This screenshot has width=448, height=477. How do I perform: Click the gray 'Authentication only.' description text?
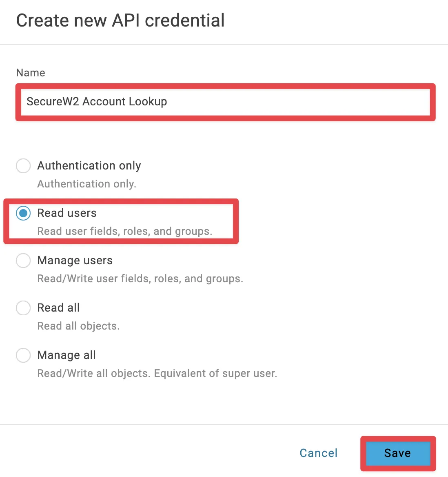(86, 184)
